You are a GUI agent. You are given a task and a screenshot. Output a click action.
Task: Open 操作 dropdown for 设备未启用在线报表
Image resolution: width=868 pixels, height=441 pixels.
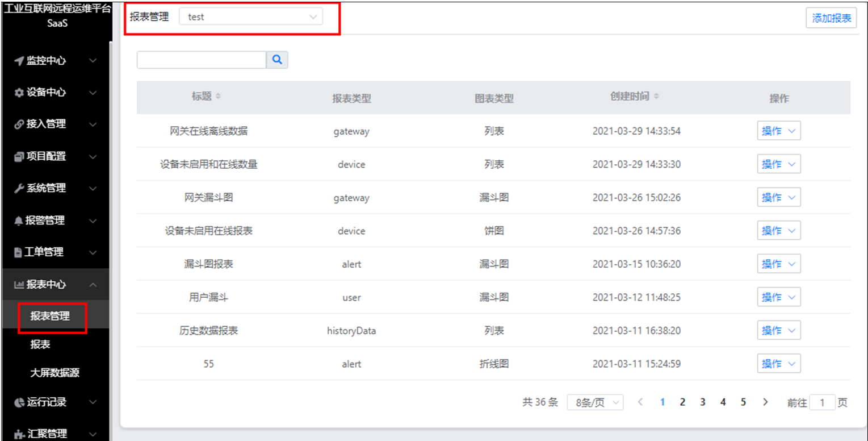coord(779,231)
